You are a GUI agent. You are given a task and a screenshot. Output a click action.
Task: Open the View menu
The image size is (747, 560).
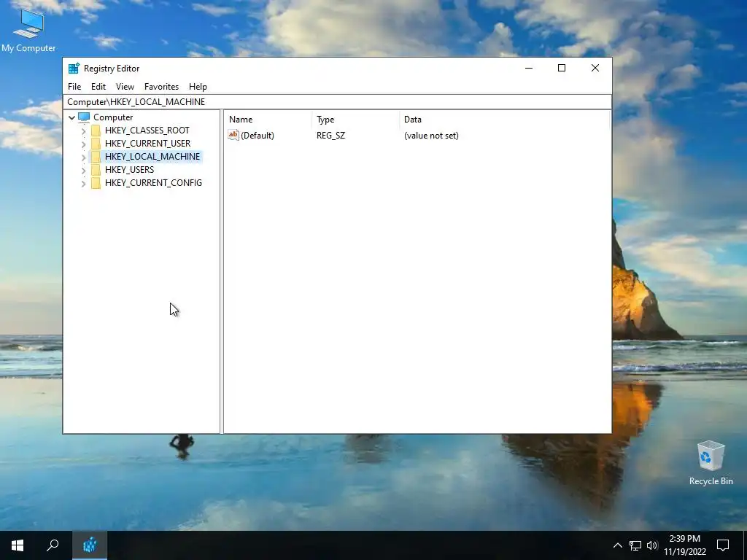point(125,87)
